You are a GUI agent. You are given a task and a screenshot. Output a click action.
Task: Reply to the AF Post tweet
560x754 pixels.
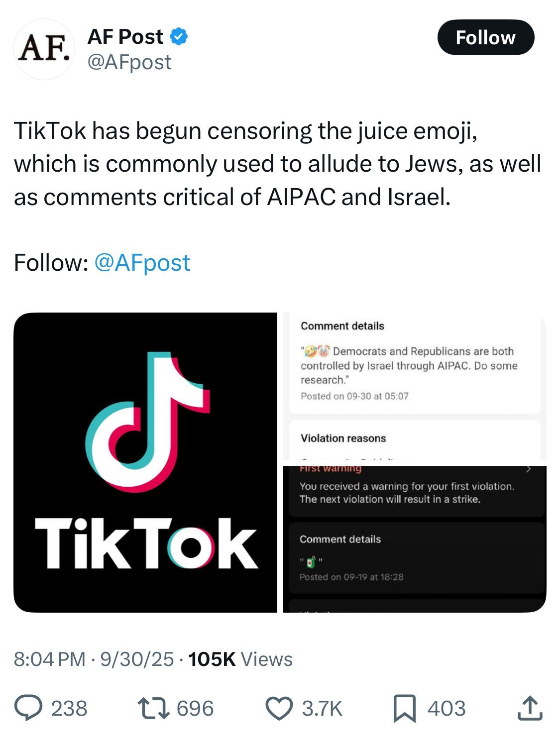pos(28,708)
